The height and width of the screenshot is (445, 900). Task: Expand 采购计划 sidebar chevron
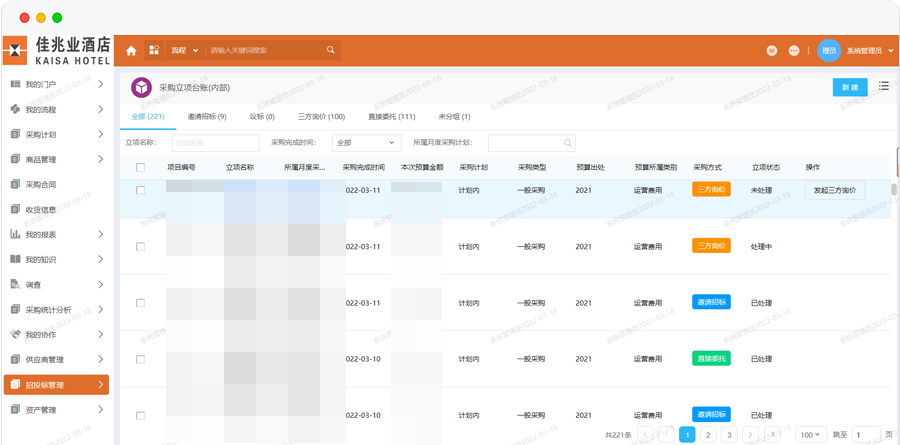(100, 134)
